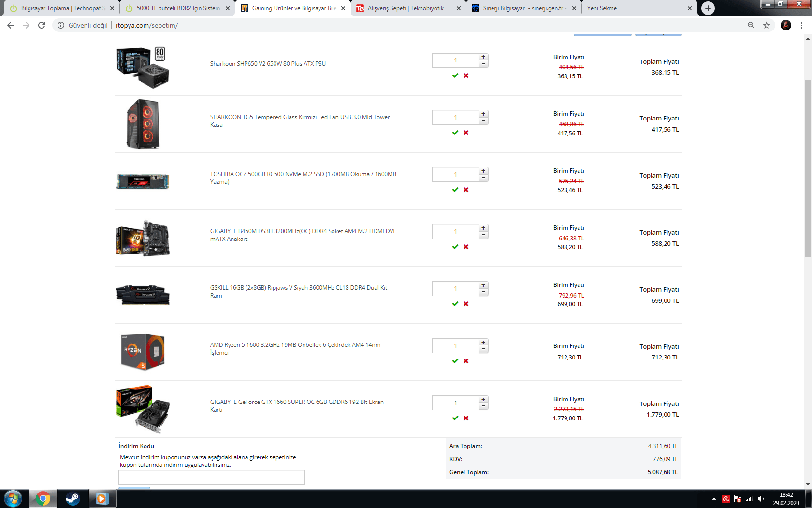Image resolution: width=812 pixels, height=508 pixels.
Task: Open GSKILL 16GB Ripjaws V RAM link
Action: [x=298, y=292]
